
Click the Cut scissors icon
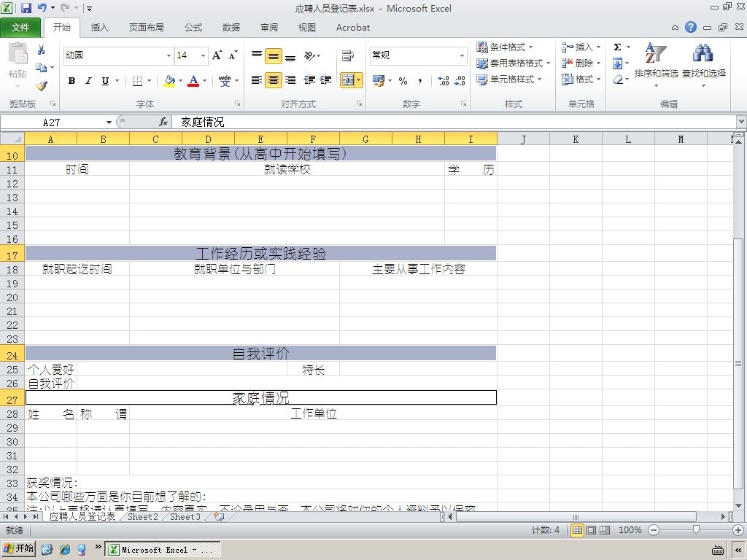click(x=41, y=50)
